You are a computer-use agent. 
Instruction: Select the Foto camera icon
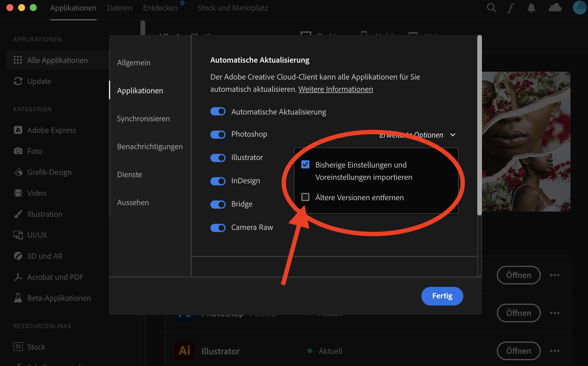tap(18, 151)
